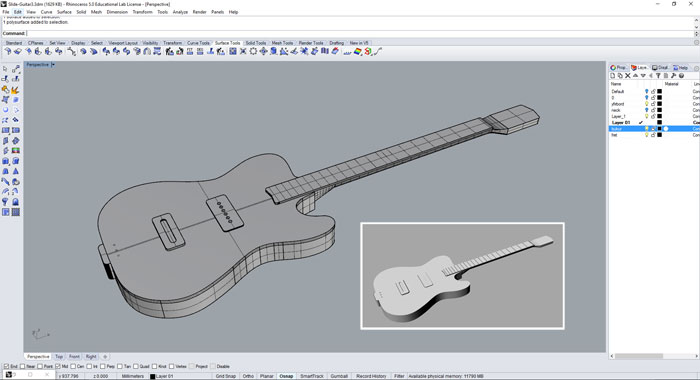Click in the Command input field

click(359, 33)
